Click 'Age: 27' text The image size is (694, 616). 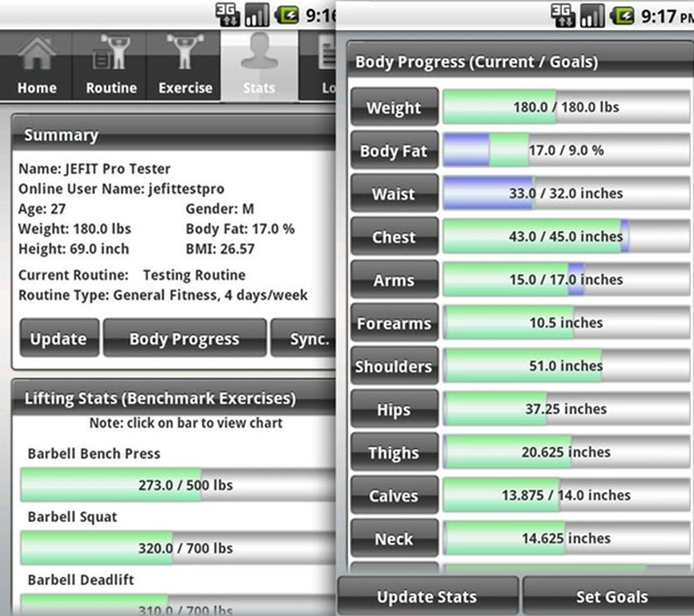(42, 209)
